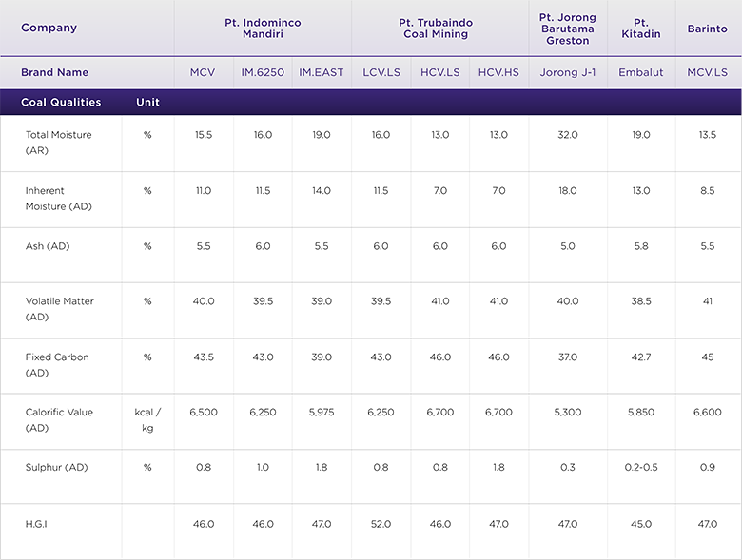742x560 pixels.
Task: Click the Jorong J-1 brand name
Action: coord(567,72)
